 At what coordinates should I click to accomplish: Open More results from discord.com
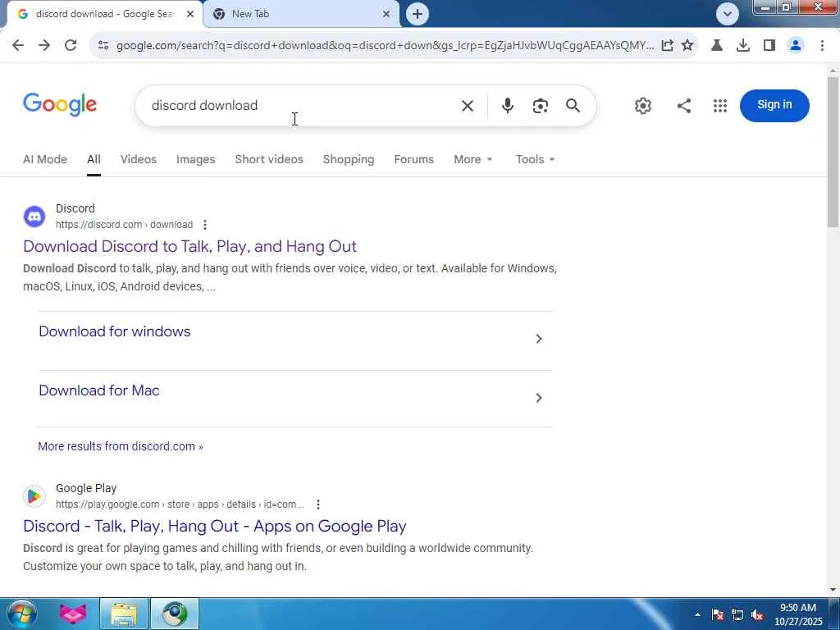point(121,446)
